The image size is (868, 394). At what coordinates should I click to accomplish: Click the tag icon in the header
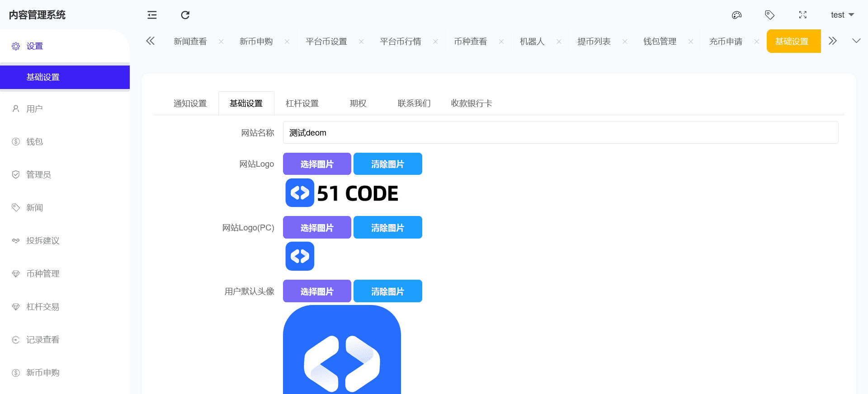click(769, 15)
